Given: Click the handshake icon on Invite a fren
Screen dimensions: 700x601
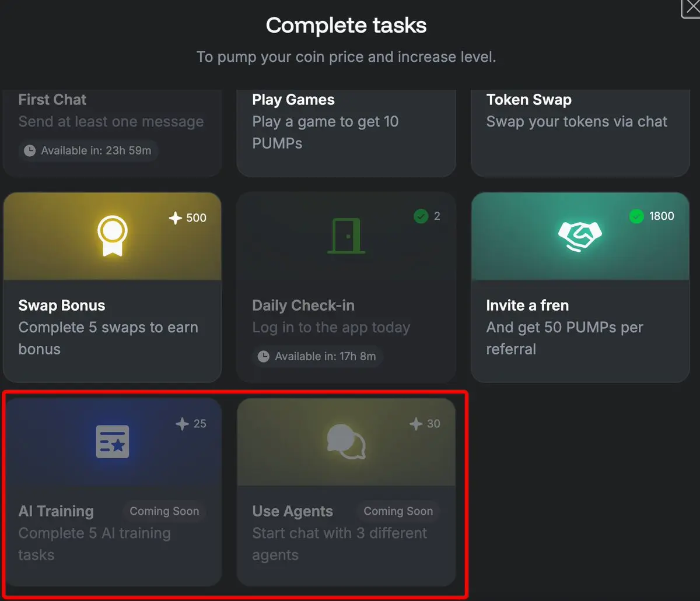Looking at the screenshot, I should (x=579, y=236).
